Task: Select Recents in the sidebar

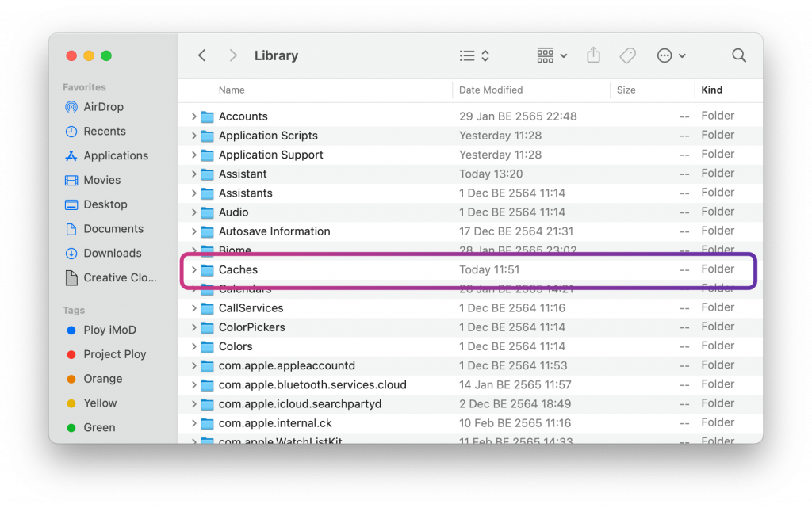Action: [104, 132]
